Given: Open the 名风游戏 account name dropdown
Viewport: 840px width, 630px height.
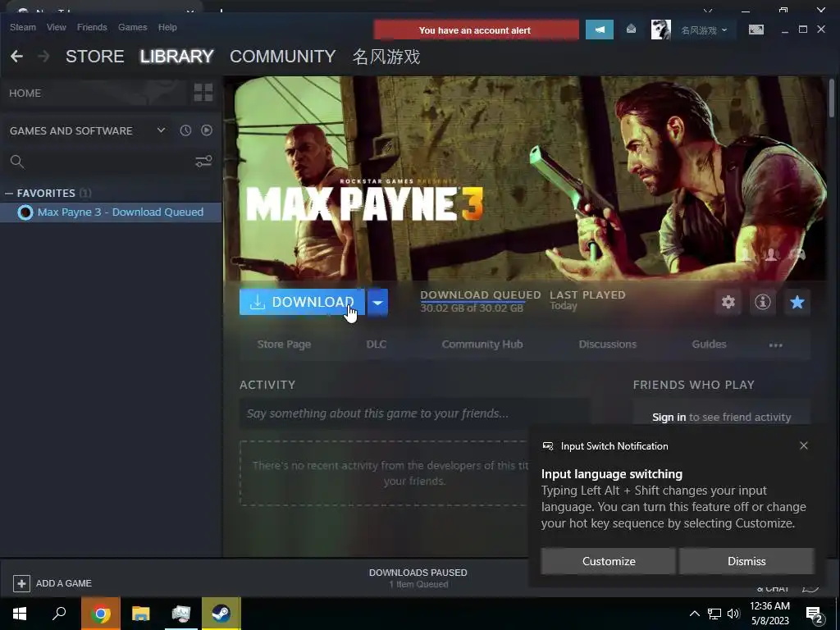Looking at the screenshot, I should point(703,30).
